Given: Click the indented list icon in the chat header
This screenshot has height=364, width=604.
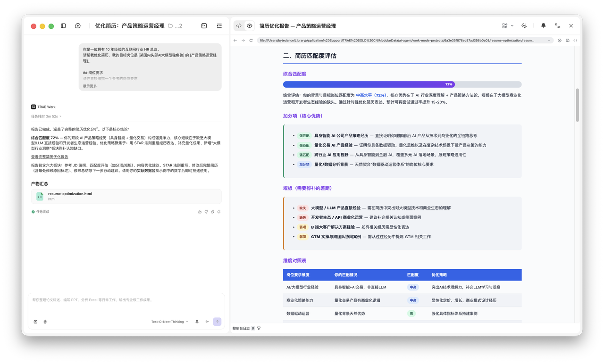Looking at the screenshot, I should pos(219,26).
